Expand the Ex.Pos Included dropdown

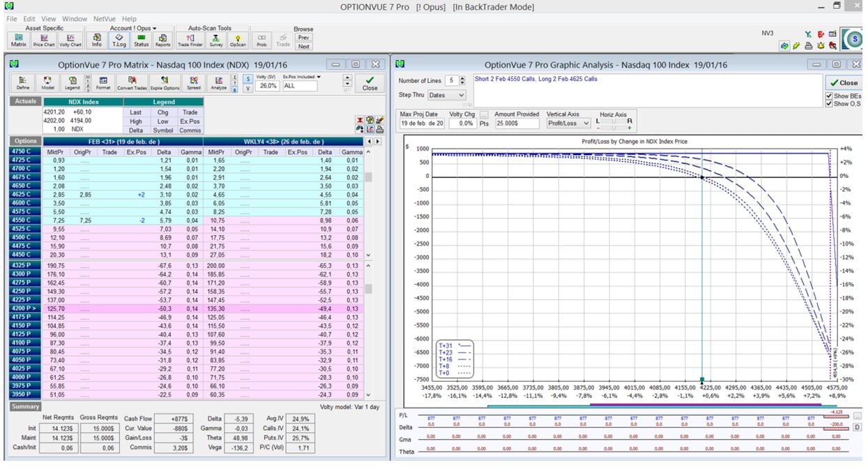319,77
